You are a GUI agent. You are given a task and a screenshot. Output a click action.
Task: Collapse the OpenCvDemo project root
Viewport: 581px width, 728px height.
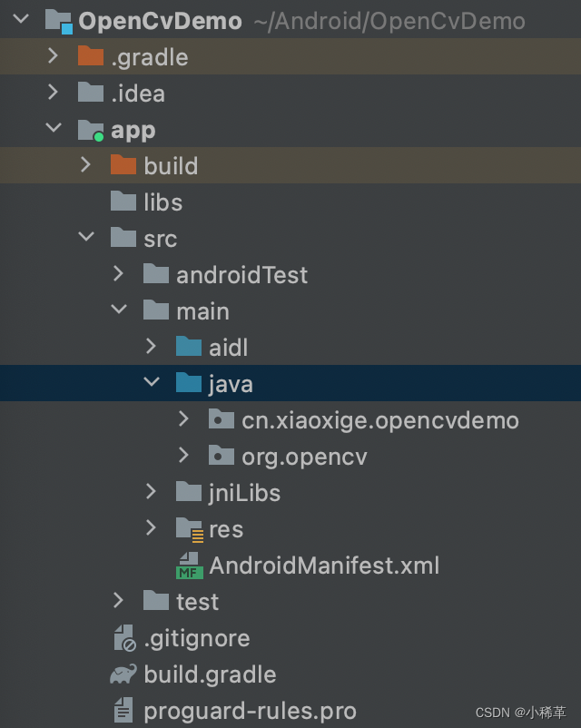pyautogui.click(x=21, y=20)
